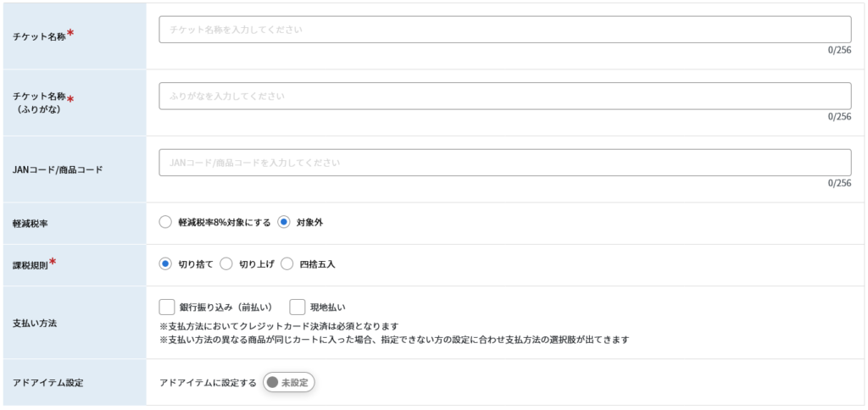Viewport: 868px width, 410px height.
Task: Click the 切り捨て label text
Action: 196,264
